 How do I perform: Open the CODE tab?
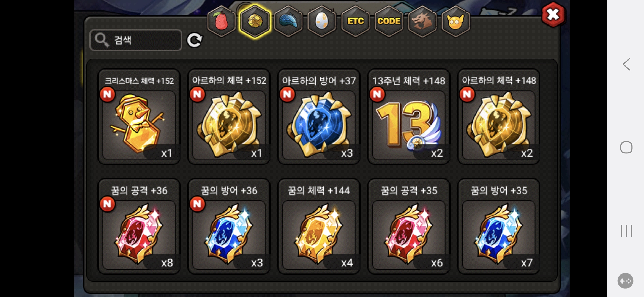[x=389, y=21]
